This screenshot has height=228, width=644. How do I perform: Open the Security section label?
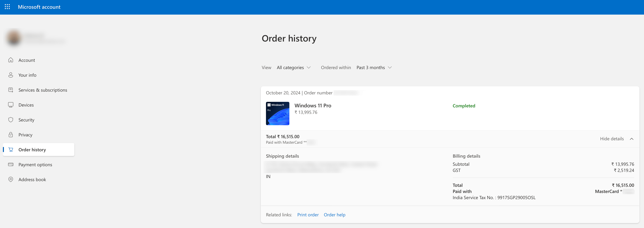click(26, 120)
